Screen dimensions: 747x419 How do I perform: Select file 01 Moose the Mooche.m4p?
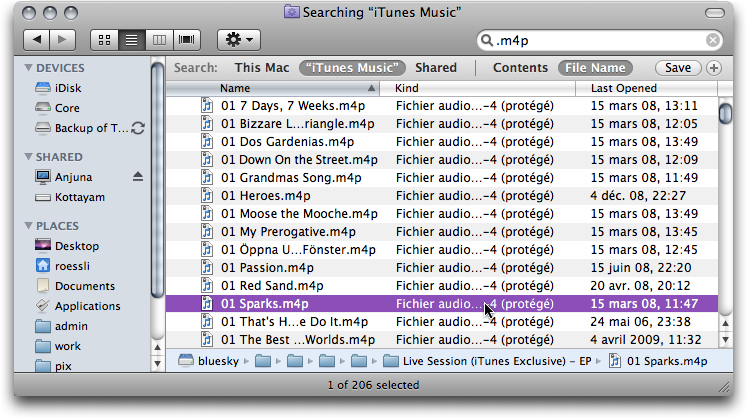pos(442,214)
